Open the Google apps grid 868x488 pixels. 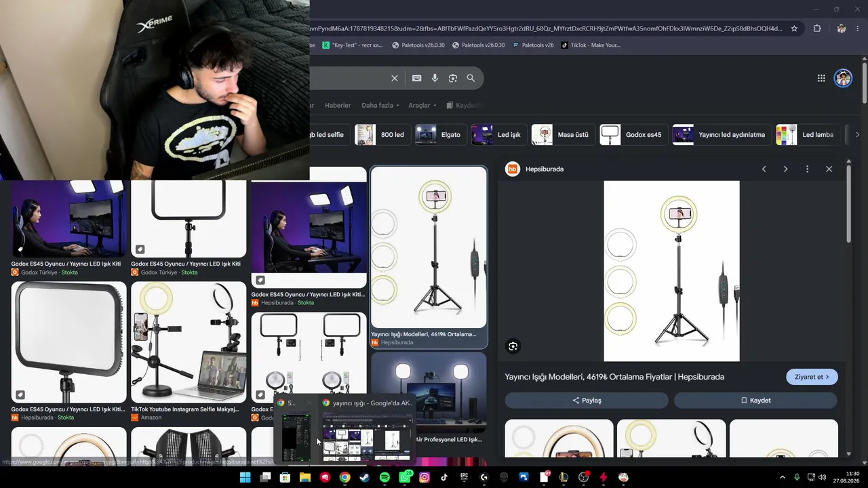tap(821, 78)
